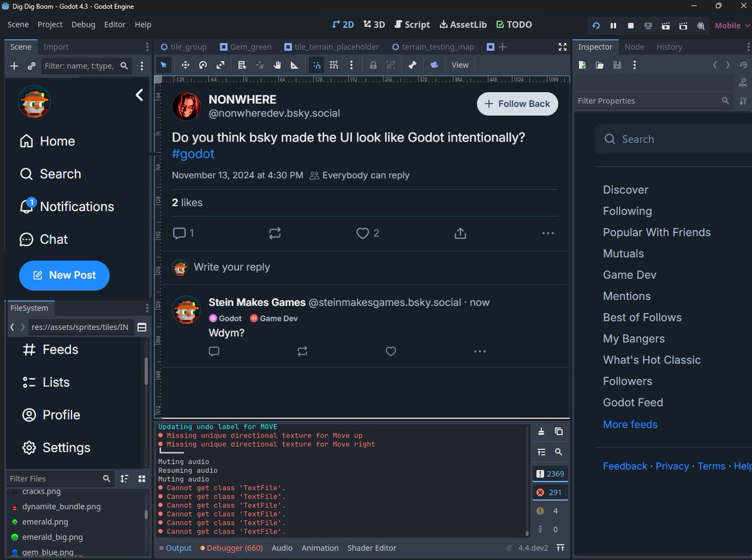Stop the running project
The height and width of the screenshot is (560, 752).
[x=631, y=26]
